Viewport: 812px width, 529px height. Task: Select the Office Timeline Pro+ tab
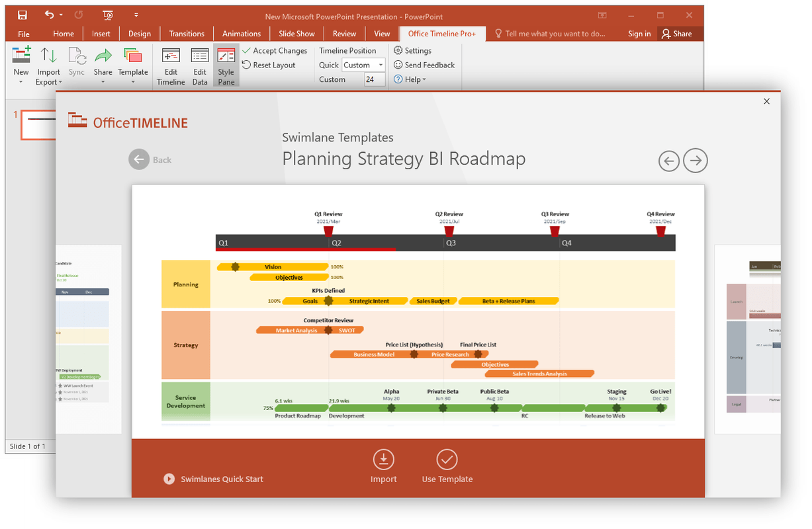[x=442, y=34]
